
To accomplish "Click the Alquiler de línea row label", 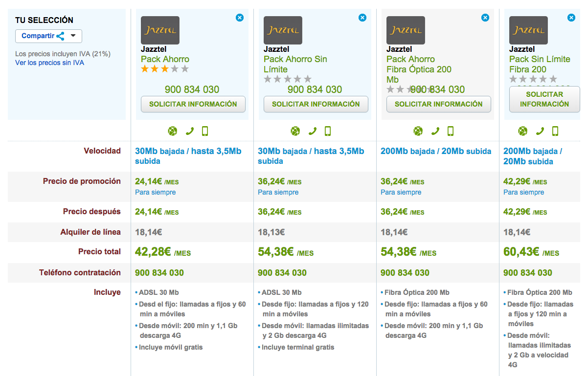I will click(90, 232).
